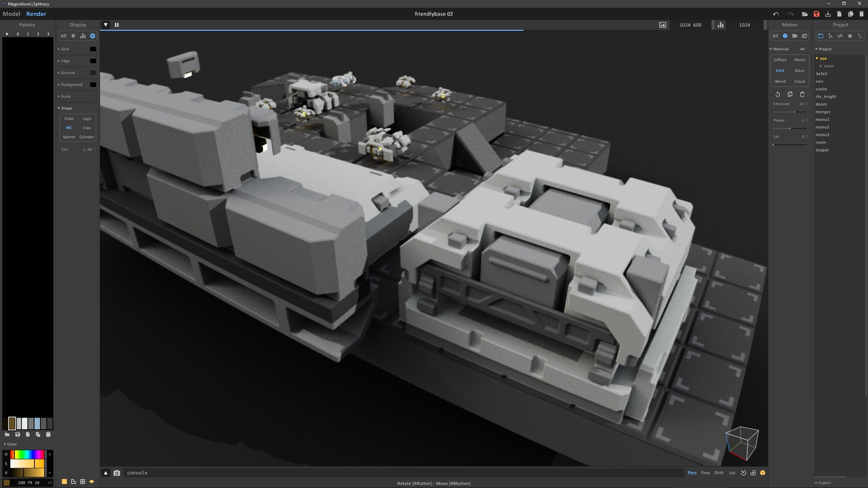Save palette with floppy disk icon
This screenshot has height=488, width=868.
[18, 434]
